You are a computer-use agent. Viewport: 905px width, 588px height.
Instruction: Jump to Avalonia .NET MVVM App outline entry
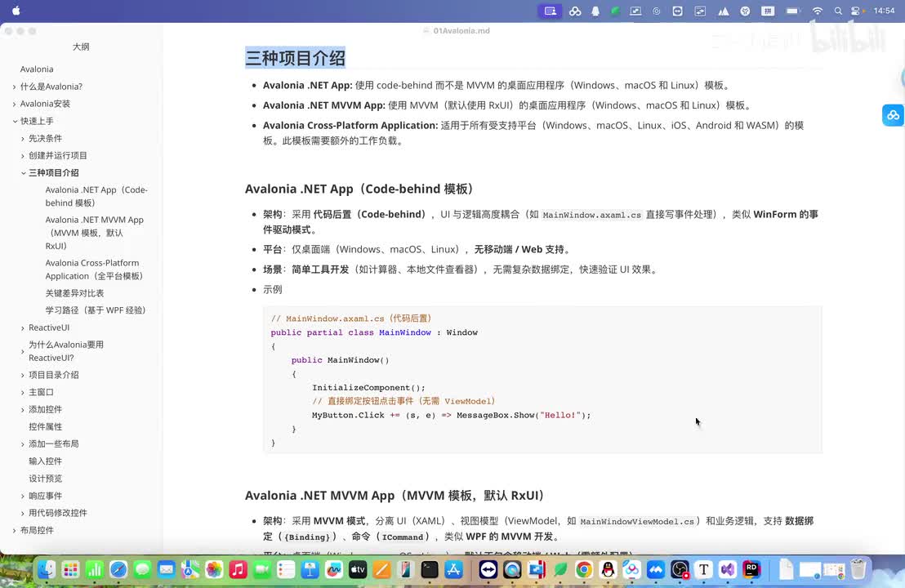(95, 233)
